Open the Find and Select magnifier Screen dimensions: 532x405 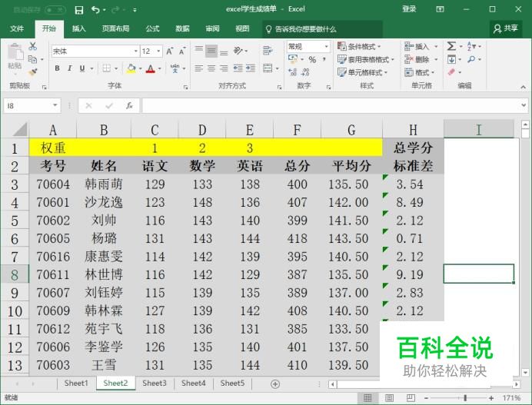471,59
